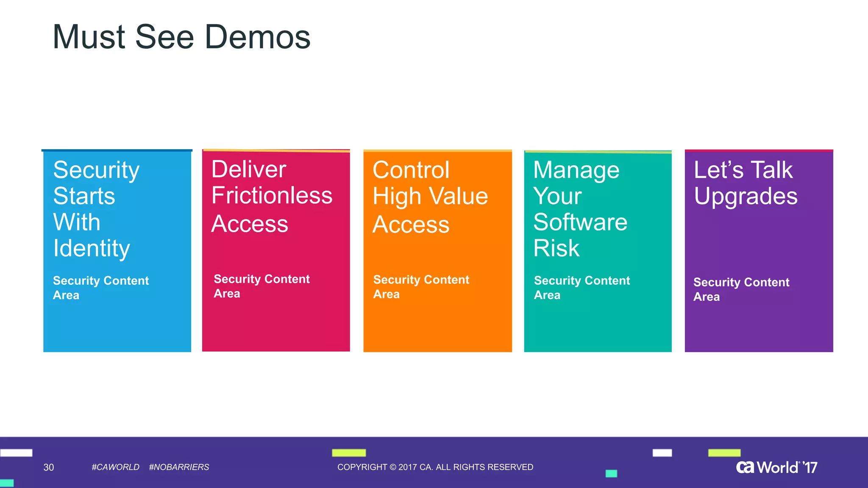Click 'Security Content Area' in the orange card
This screenshot has width=868, height=488.
(x=421, y=287)
